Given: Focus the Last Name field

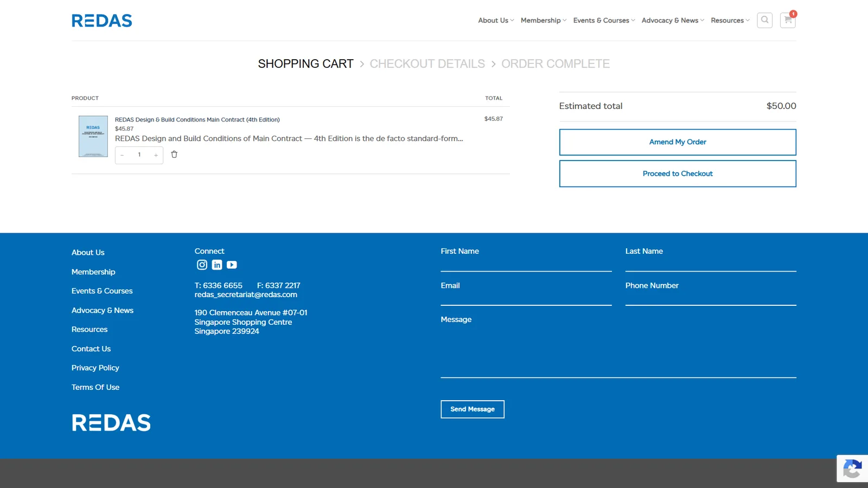Looking at the screenshot, I should click(711, 264).
